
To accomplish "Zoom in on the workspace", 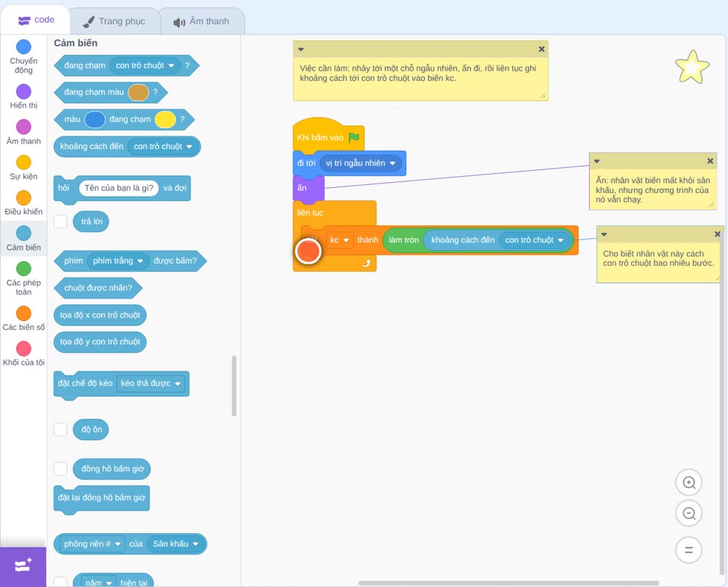I will point(689,483).
